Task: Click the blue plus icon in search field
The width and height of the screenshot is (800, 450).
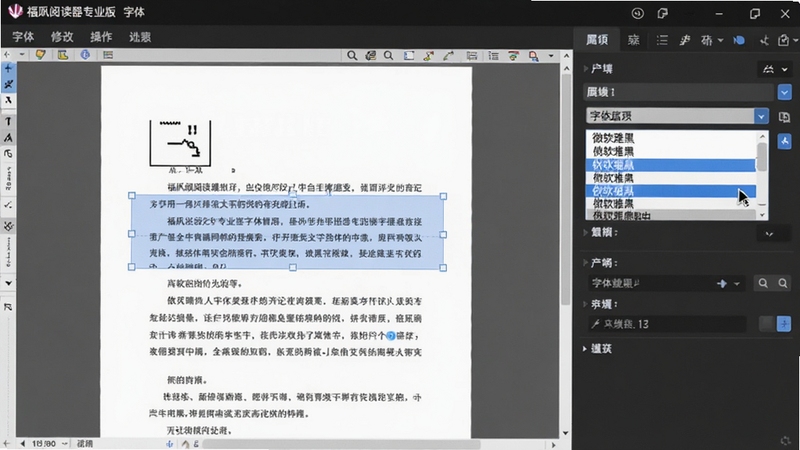Action: pos(721,283)
